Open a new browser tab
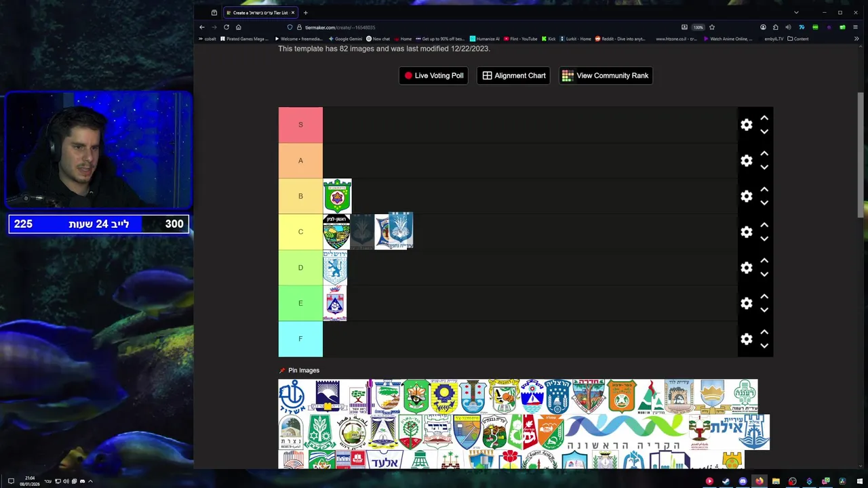 click(305, 12)
